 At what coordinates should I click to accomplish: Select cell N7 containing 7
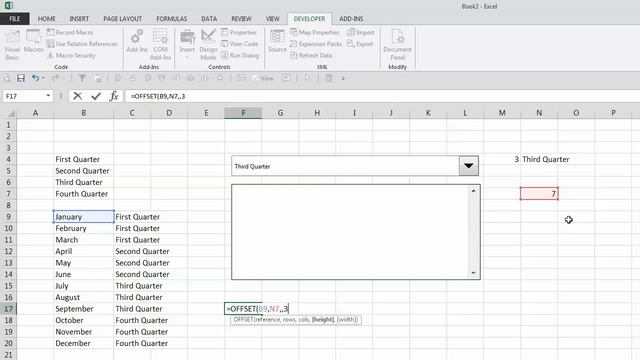pyautogui.click(x=539, y=193)
